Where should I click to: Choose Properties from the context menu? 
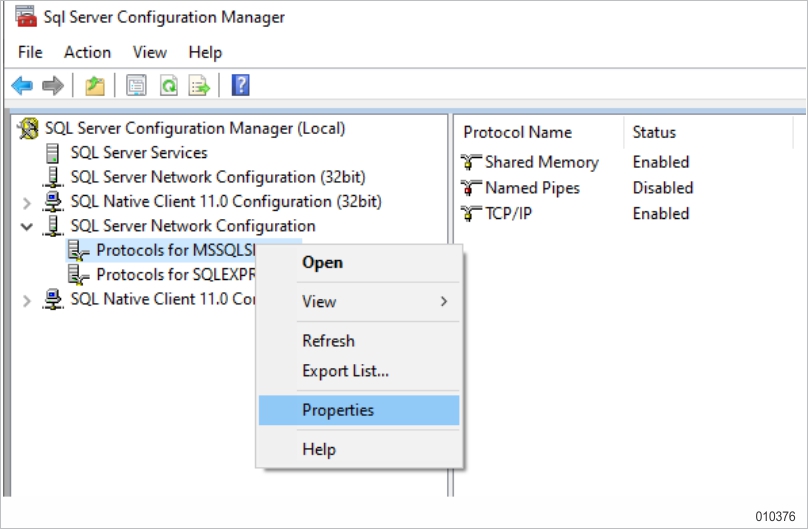(359, 410)
